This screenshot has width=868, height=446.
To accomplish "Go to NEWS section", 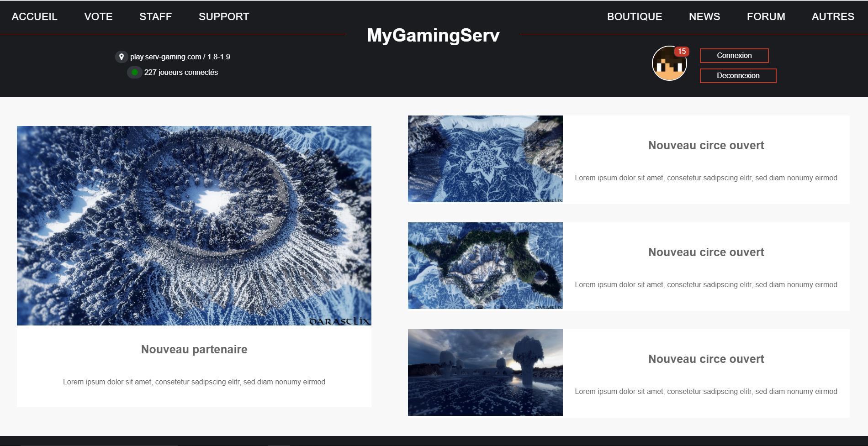I will [x=704, y=16].
